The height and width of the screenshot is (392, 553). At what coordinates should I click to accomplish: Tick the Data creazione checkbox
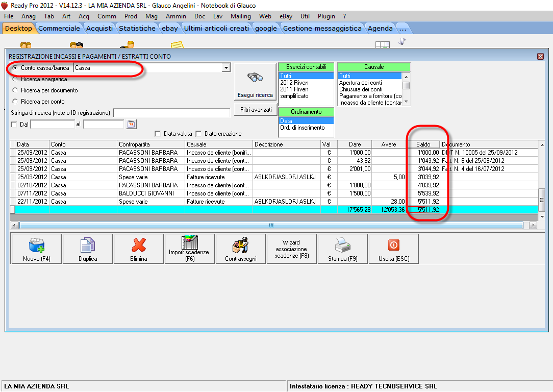pos(198,134)
